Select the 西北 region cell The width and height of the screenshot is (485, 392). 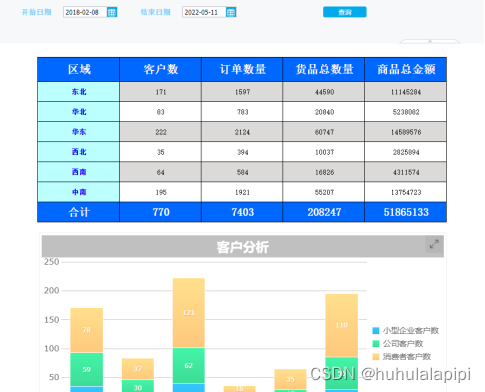[x=79, y=152]
